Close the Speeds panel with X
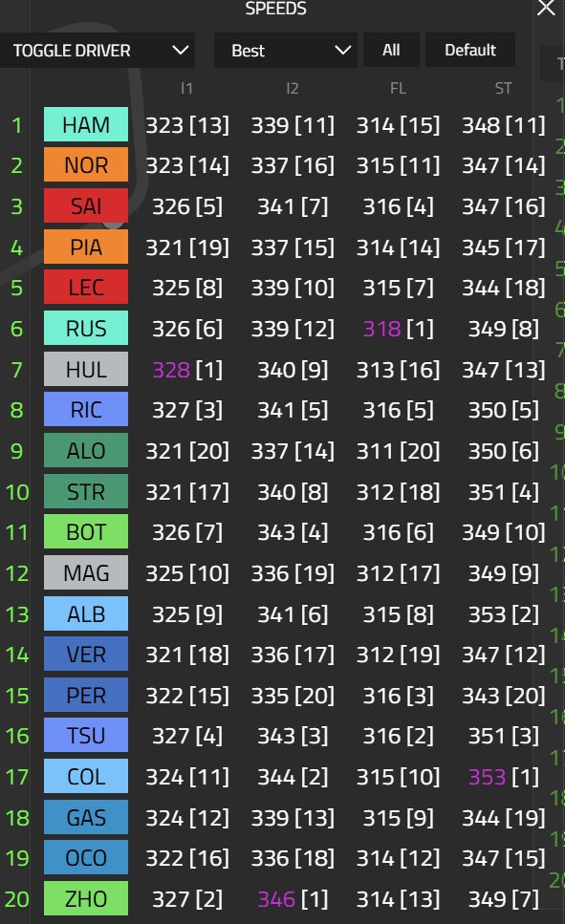This screenshot has height=924, width=565. click(546, 8)
